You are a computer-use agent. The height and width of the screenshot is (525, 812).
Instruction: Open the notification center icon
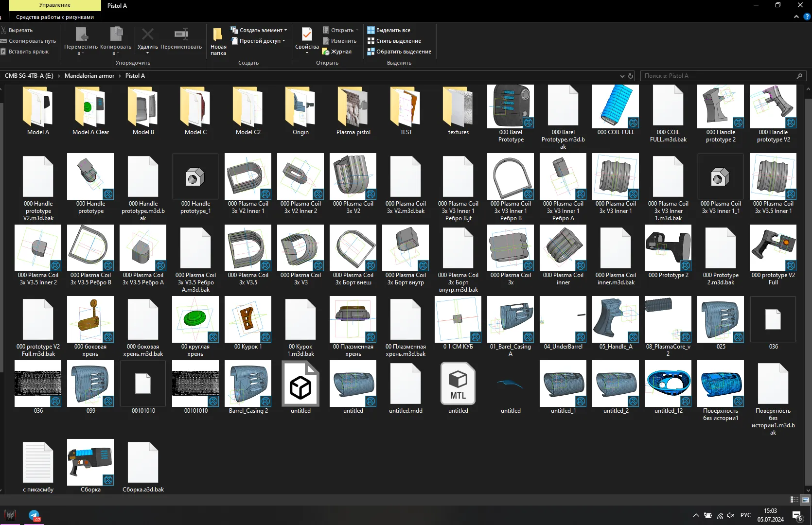[x=797, y=516]
